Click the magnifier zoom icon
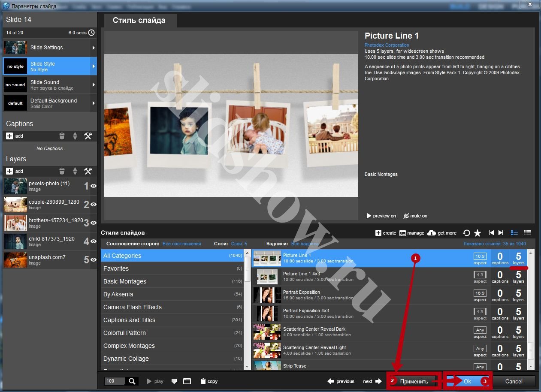541x392 pixels. pos(133,381)
